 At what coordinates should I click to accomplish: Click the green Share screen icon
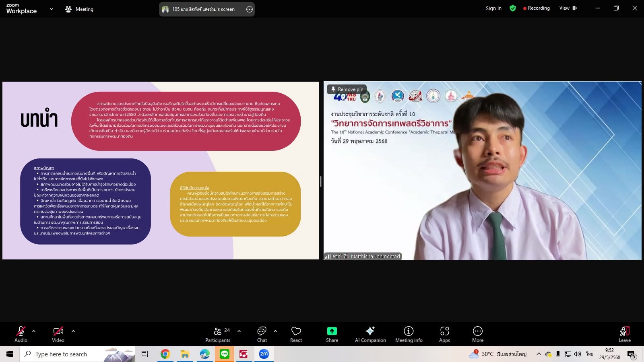click(x=332, y=331)
